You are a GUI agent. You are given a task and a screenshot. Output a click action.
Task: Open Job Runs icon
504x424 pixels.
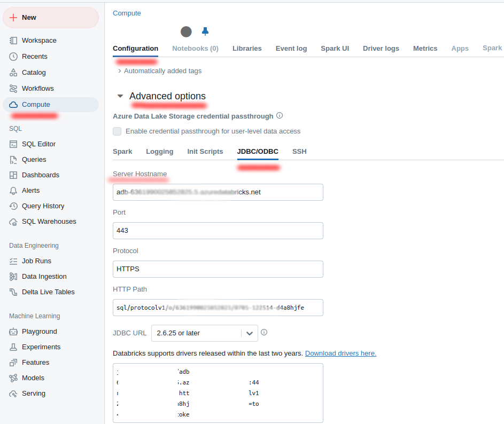click(13, 261)
